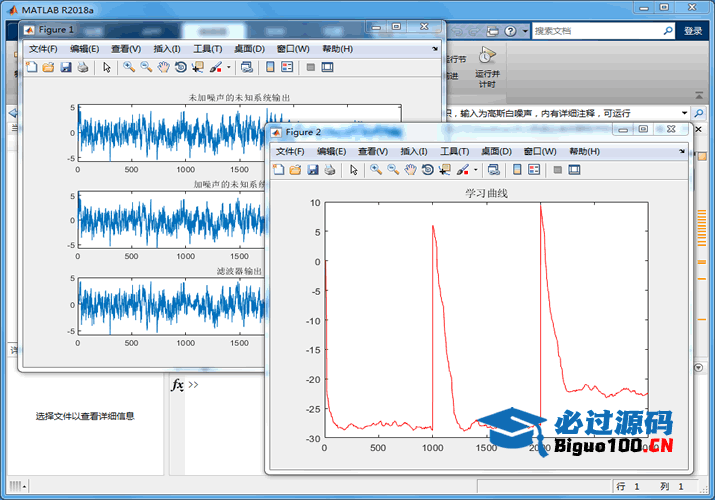Select Data Cursor tool in Figure 1
This screenshot has height=500, width=715.
coord(198,67)
